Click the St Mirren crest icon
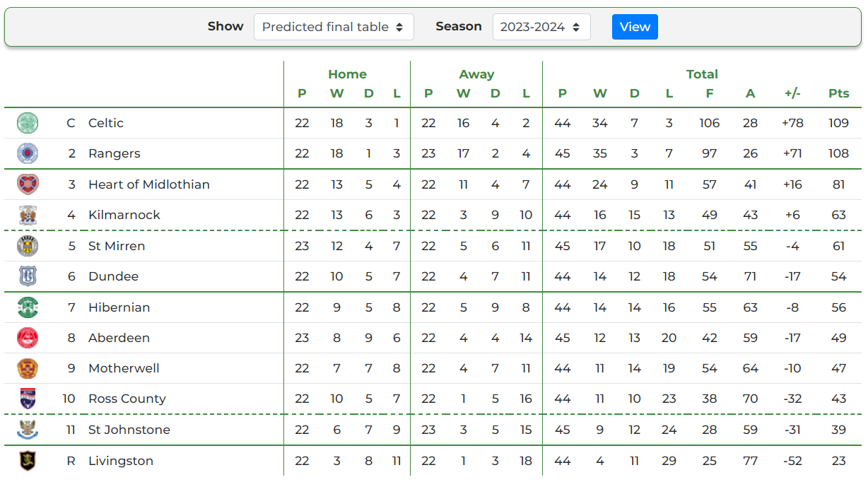Screen dimensions: 868x482 (x=28, y=246)
